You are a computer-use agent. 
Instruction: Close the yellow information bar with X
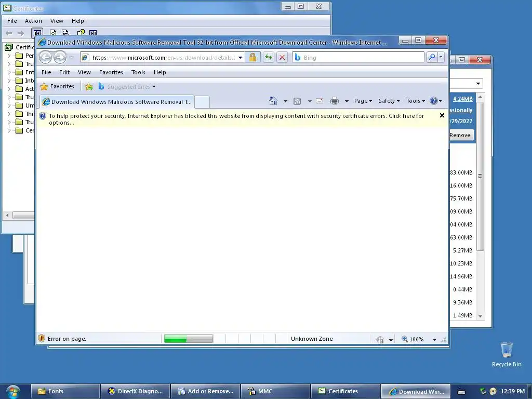click(442, 115)
